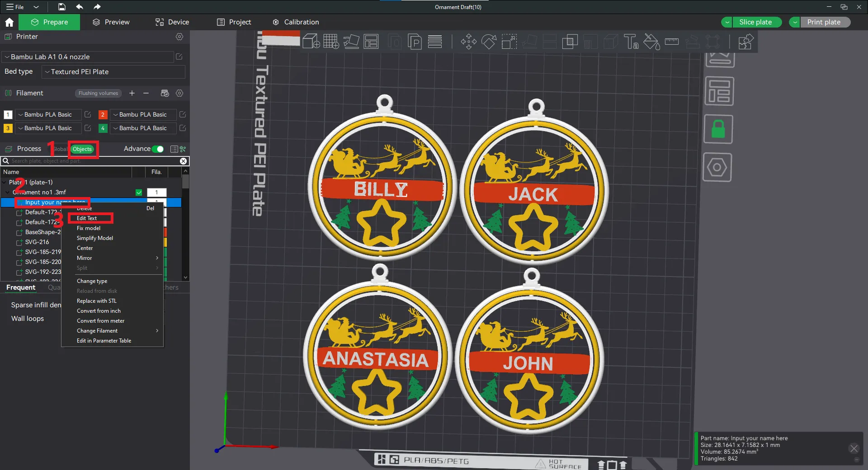Switch process scope to Objects

pyautogui.click(x=82, y=149)
